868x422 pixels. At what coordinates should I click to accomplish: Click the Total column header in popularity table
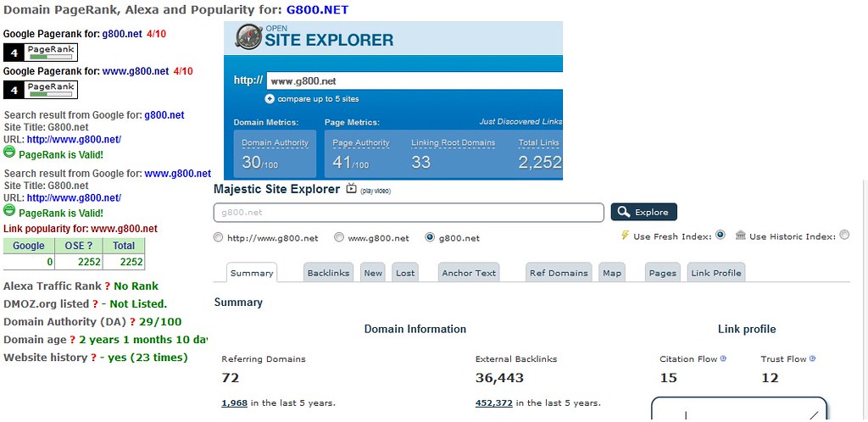(x=124, y=246)
